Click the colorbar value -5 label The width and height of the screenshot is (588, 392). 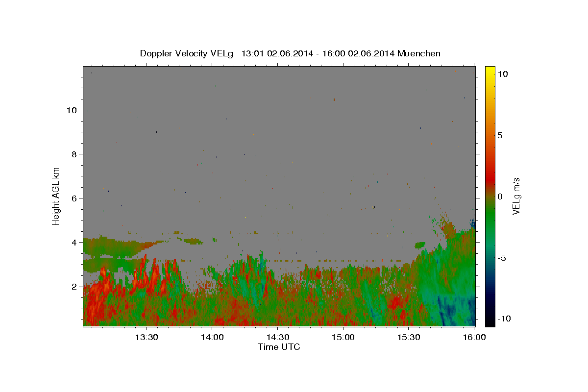[501, 258]
